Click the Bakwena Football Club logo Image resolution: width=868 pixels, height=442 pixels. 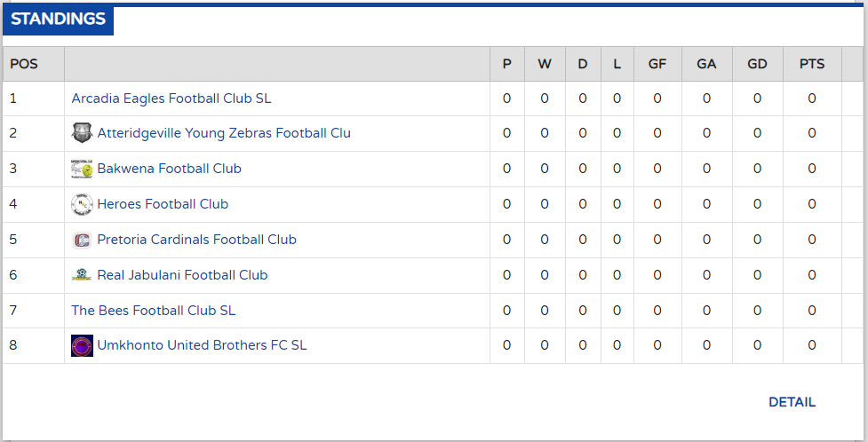[x=82, y=169]
